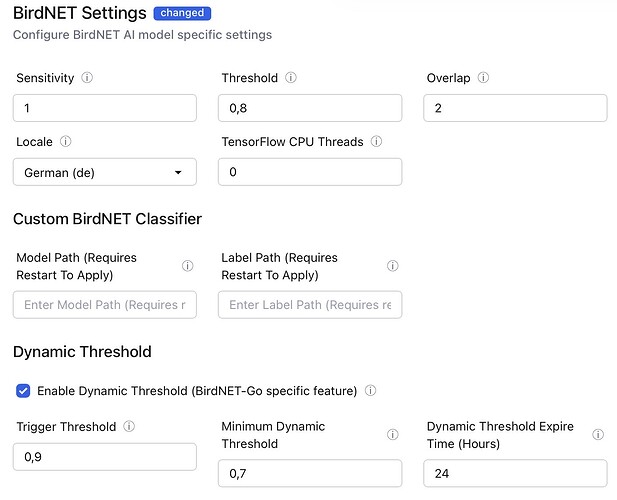Viewport: 617px width, 500px height.
Task: Click the 'BirdNET Settings' heading
Action: coord(80,13)
